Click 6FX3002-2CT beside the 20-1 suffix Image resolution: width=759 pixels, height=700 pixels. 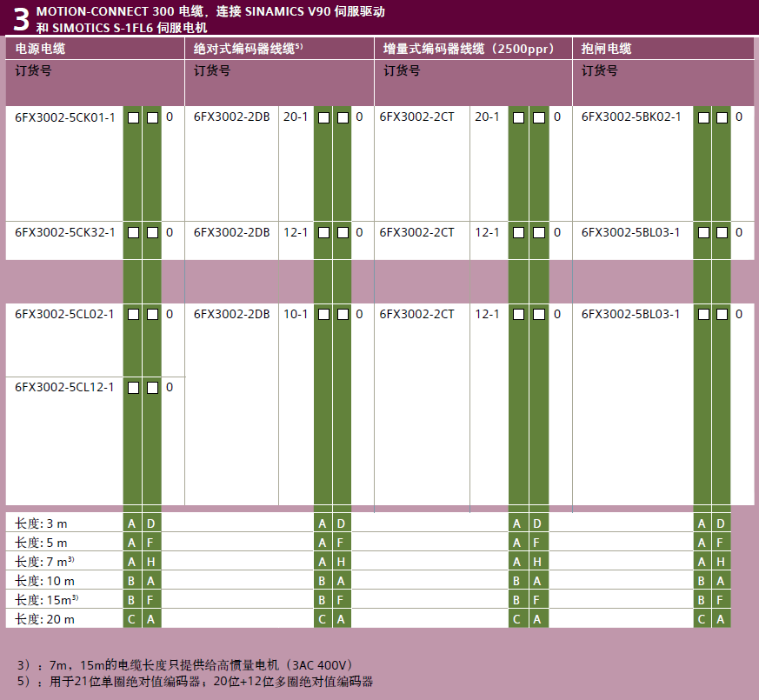coord(416,117)
